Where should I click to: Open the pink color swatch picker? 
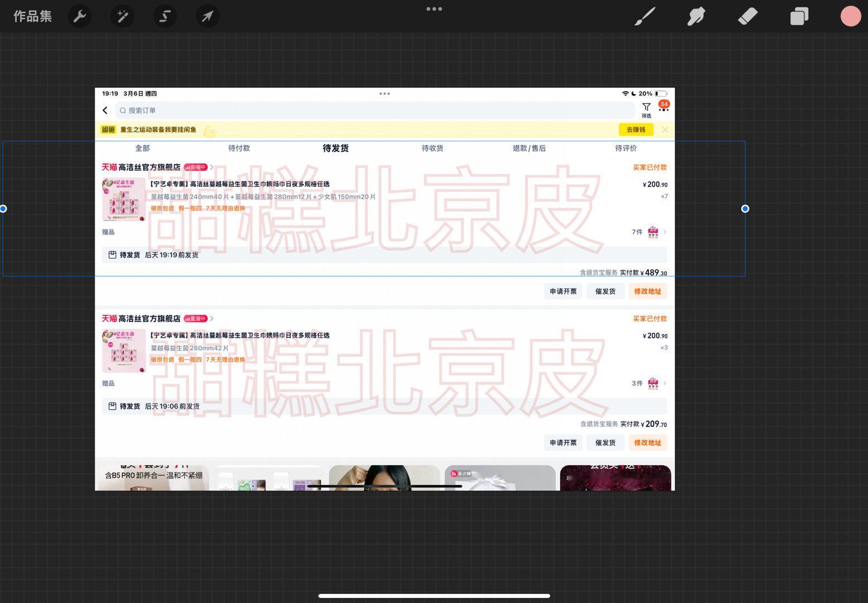click(x=851, y=16)
